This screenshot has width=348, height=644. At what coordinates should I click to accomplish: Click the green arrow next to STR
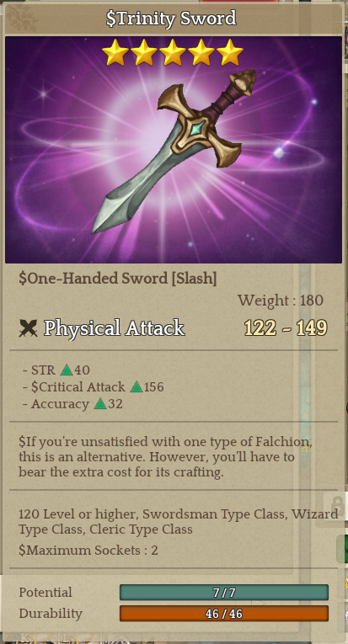pyautogui.click(x=67, y=370)
